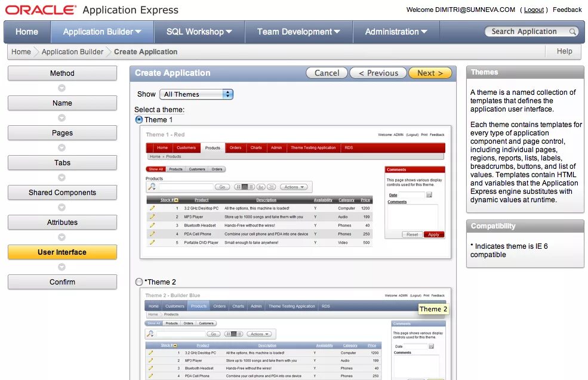588x380 pixels.
Task: Click Reset button in Theme 1 Comments preview
Action: [x=412, y=234]
